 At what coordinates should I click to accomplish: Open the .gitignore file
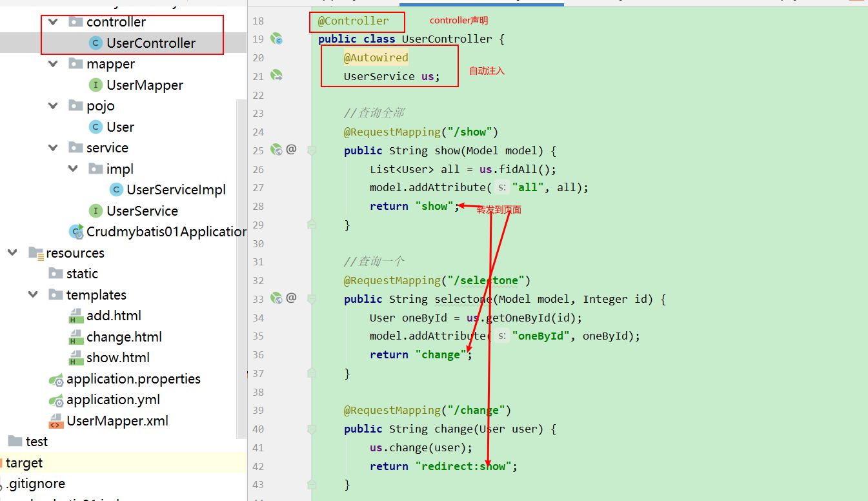click(35, 484)
